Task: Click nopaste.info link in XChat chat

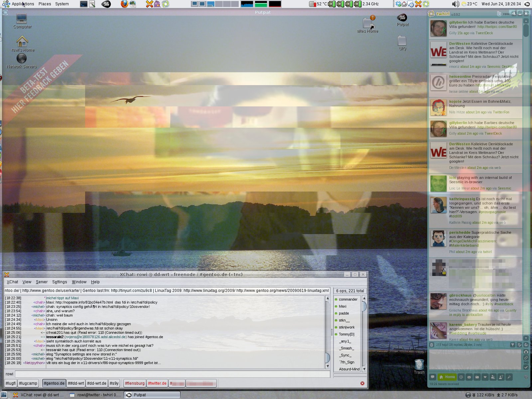Action: pos(85,303)
